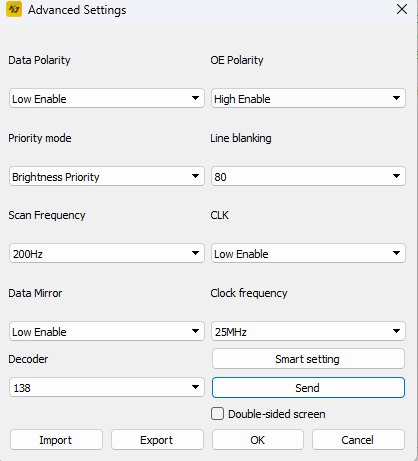418x461 pixels.
Task: Enable the Double-sided screen checkbox
Action: (x=217, y=414)
